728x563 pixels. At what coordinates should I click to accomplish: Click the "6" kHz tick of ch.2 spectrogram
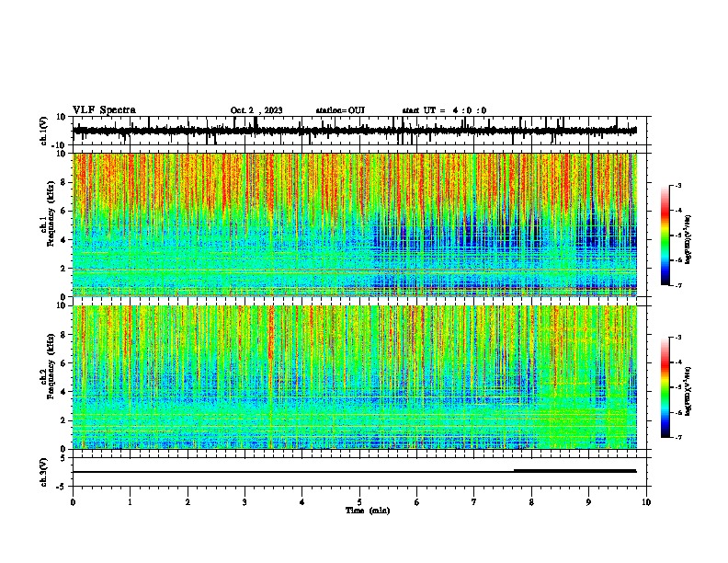64,363
